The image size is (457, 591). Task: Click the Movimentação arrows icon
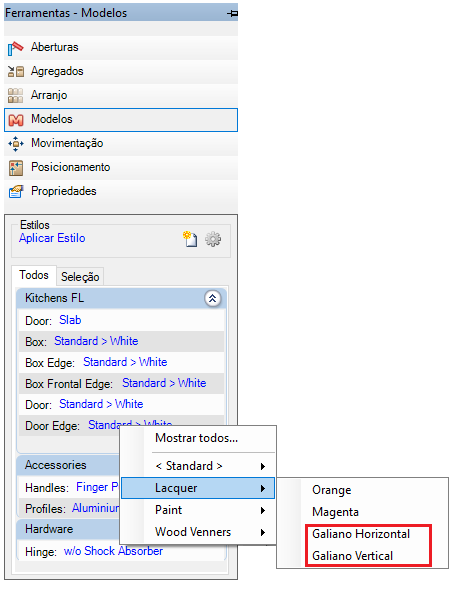click(x=16, y=144)
